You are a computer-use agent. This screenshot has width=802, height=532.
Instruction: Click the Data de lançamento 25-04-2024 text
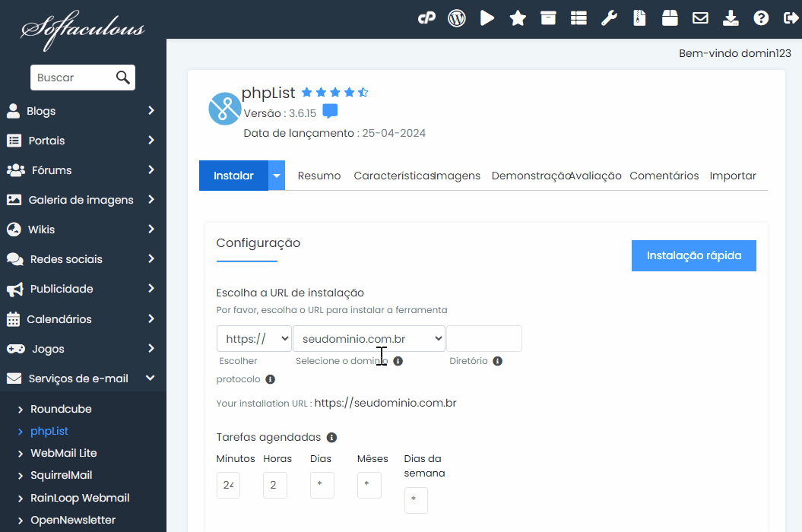point(334,134)
